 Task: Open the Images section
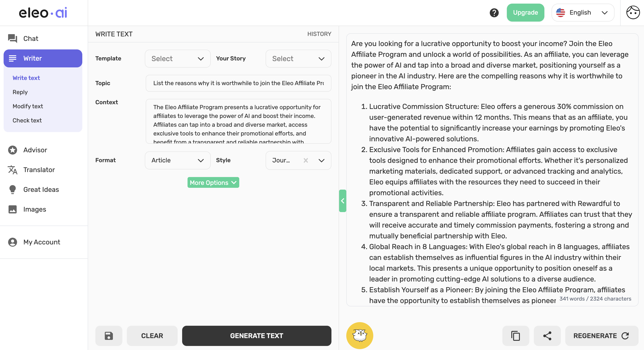pyautogui.click(x=34, y=209)
